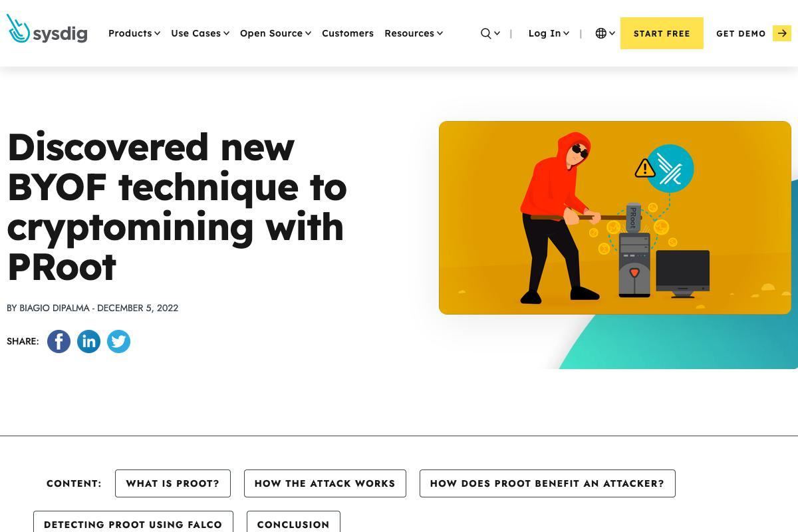This screenshot has height=532, width=798.
Task: Click the December 5, 2022 date
Action: (138, 308)
